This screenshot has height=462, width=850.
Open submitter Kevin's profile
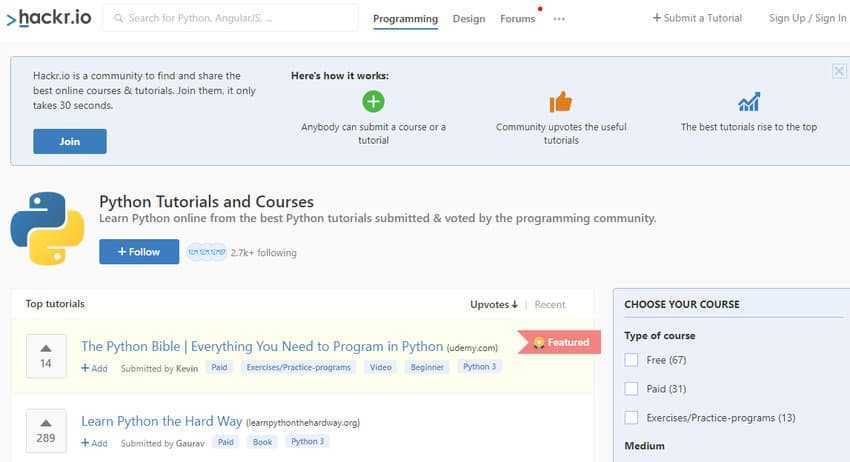point(187,369)
